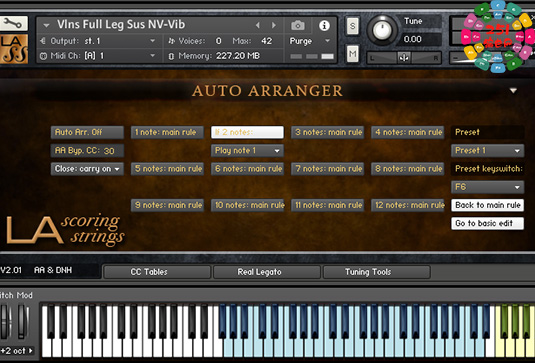Solo the instrument with S button
The width and height of the screenshot is (535, 363).
tap(352, 26)
